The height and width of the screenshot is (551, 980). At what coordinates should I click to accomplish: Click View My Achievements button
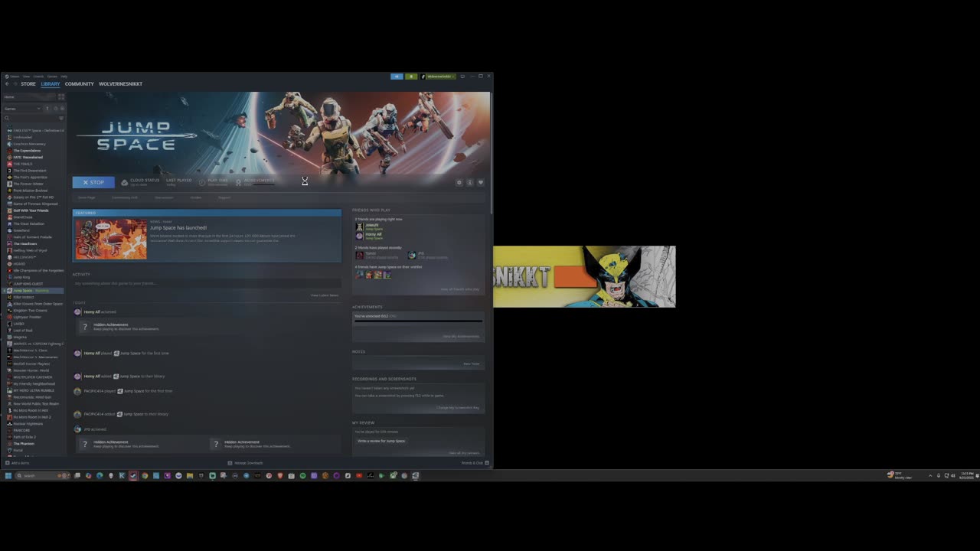click(461, 336)
